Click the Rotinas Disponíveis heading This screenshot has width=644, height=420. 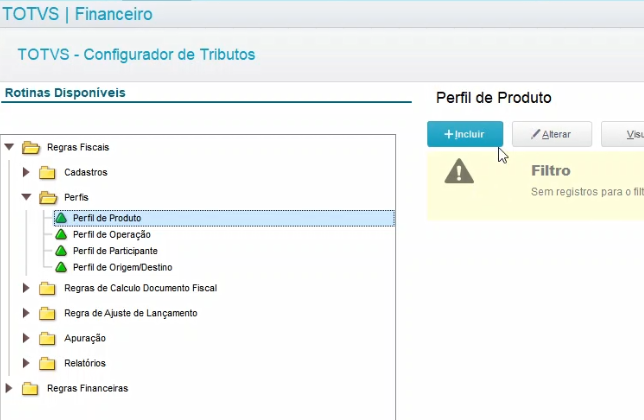pos(65,93)
